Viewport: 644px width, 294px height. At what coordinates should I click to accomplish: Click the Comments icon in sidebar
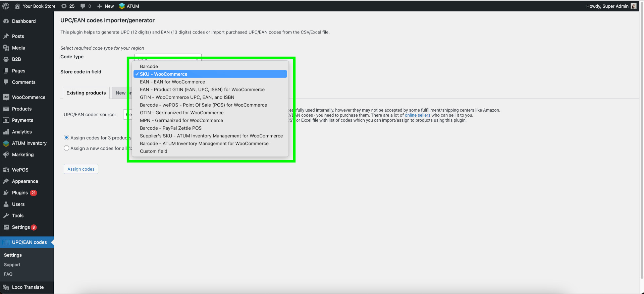pyautogui.click(x=6, y=82)
